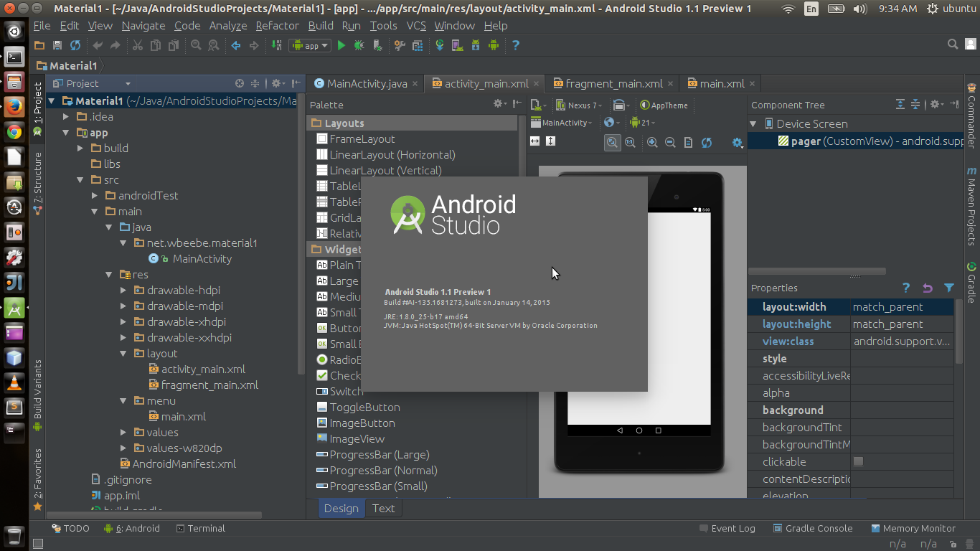Open the AppTheme selector dropdown
Image resolution: width=980 pixels, height=551 pixels.
coord(664,105)
